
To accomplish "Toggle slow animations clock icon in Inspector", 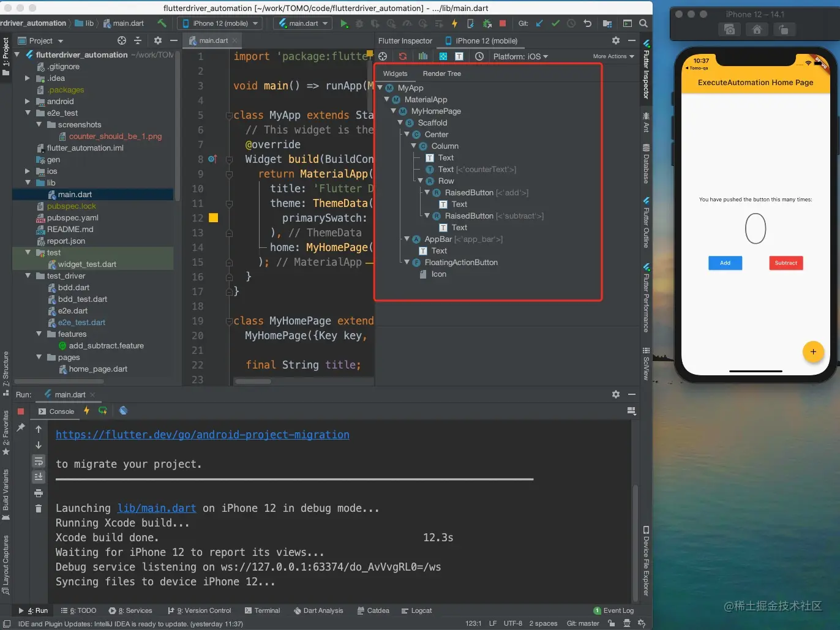I will (x=479, y=56).
